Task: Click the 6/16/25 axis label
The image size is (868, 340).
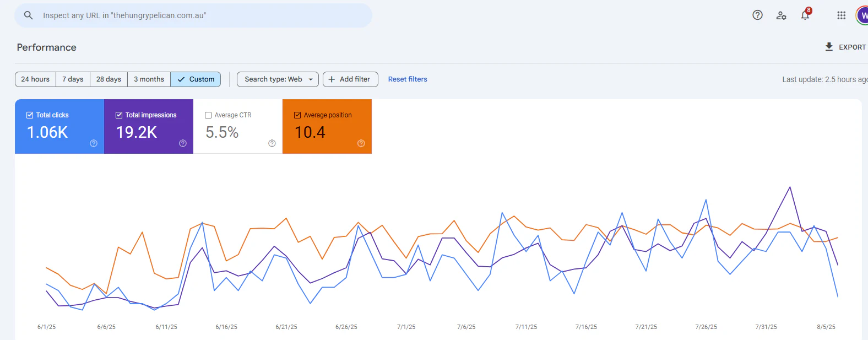Action: coord(226,327)
